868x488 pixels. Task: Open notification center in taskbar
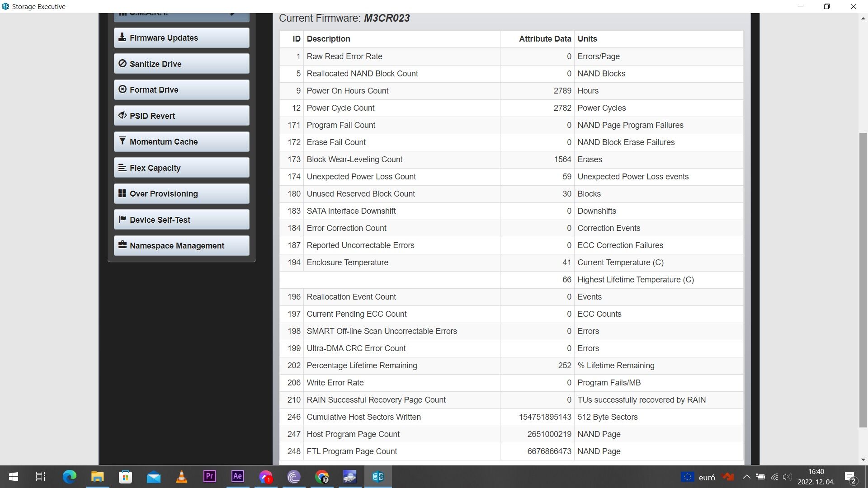pos(850,477)
